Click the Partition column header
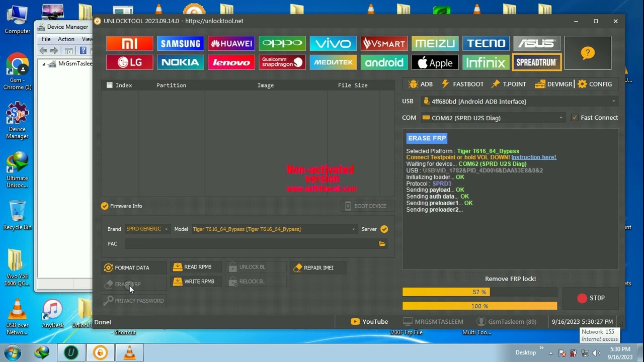Image resolution: width=644 pixels, height=362 pixels. [171, 85]
